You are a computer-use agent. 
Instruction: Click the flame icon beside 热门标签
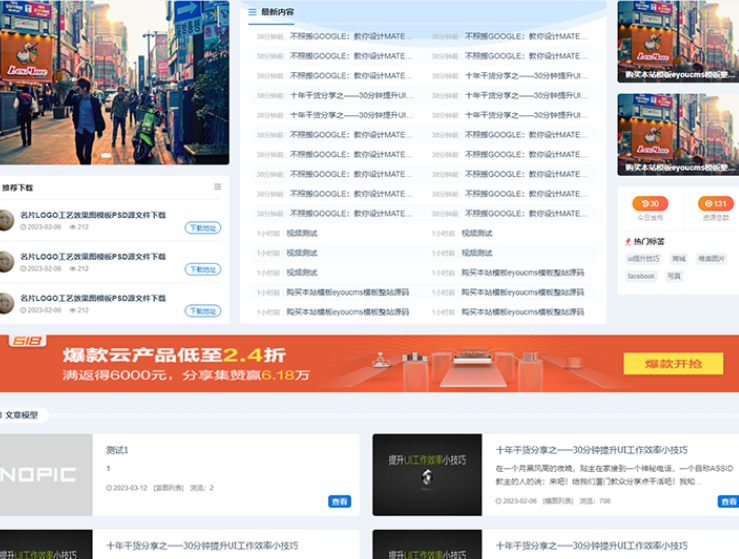628,241
